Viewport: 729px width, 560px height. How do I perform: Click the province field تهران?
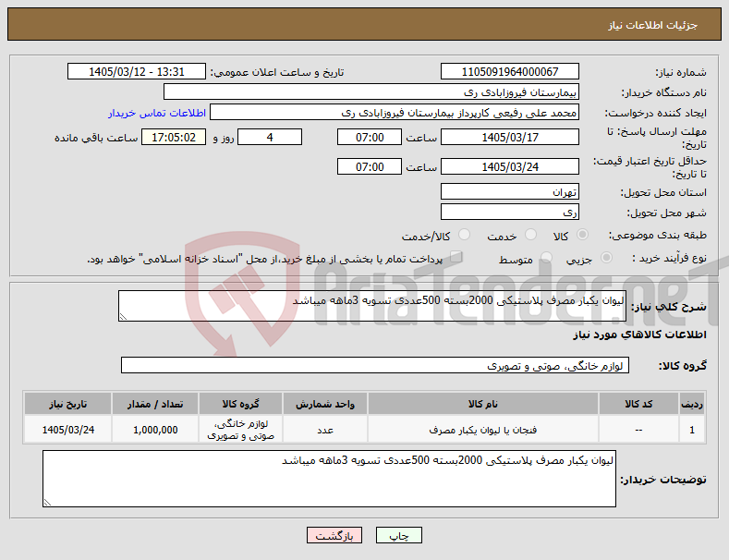(x=509, y=191)
